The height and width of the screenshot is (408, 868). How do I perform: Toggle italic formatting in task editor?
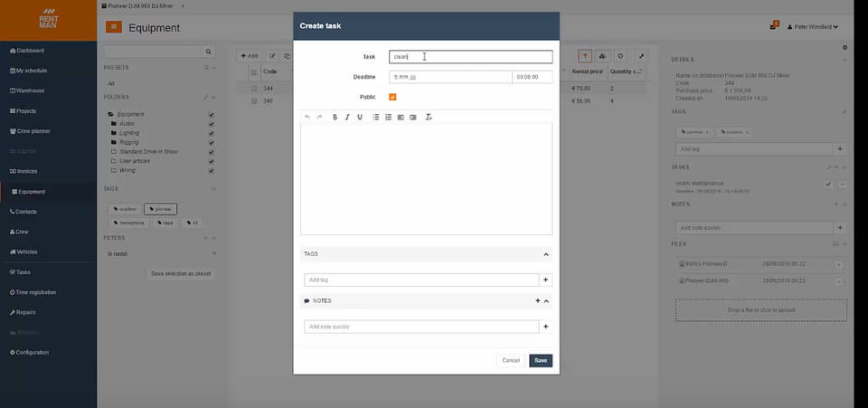click(347, 117)
